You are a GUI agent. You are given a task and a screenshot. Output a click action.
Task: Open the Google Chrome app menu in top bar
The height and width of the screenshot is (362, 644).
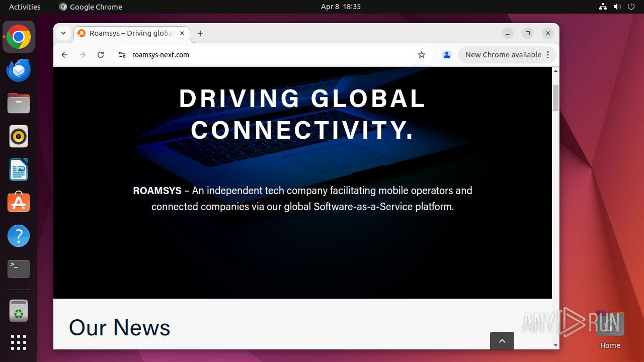(x=91, y=7)
